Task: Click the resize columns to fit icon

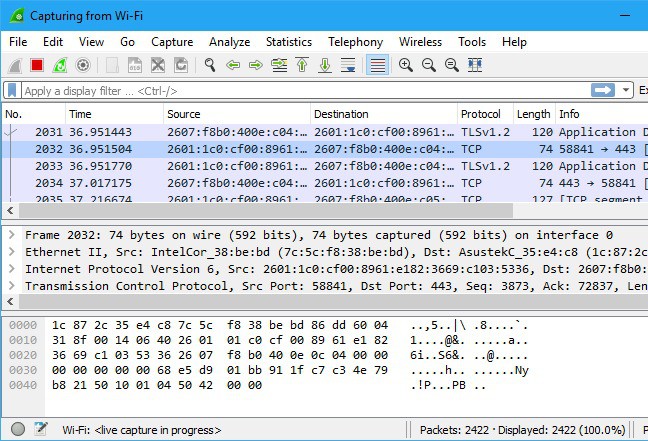Action: tap(475, 65)
